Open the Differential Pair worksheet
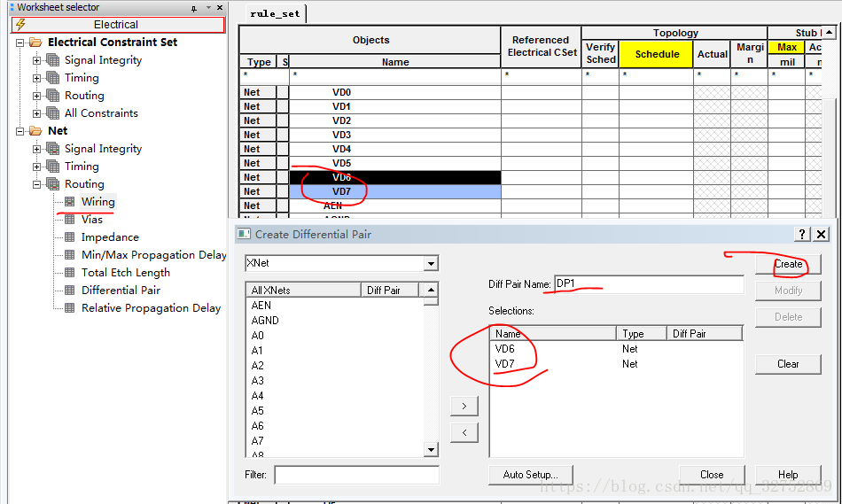The image size is (842, 504). pos(121,291)
